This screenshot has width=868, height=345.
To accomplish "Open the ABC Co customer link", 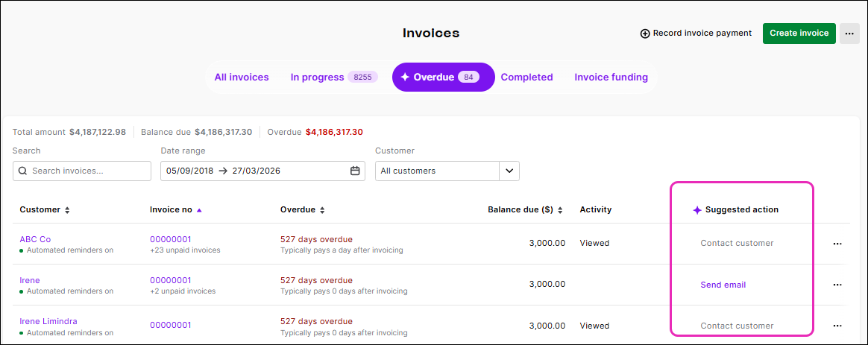I will [x=35, y=239].
